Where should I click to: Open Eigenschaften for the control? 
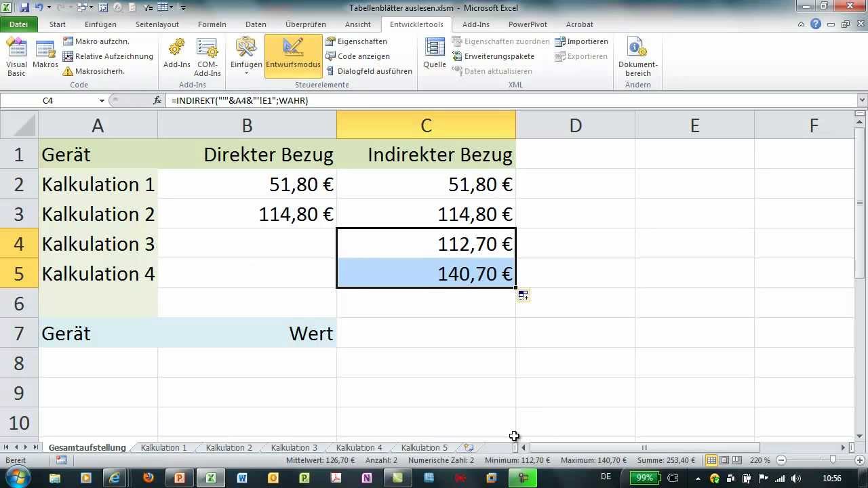(356, 41)
